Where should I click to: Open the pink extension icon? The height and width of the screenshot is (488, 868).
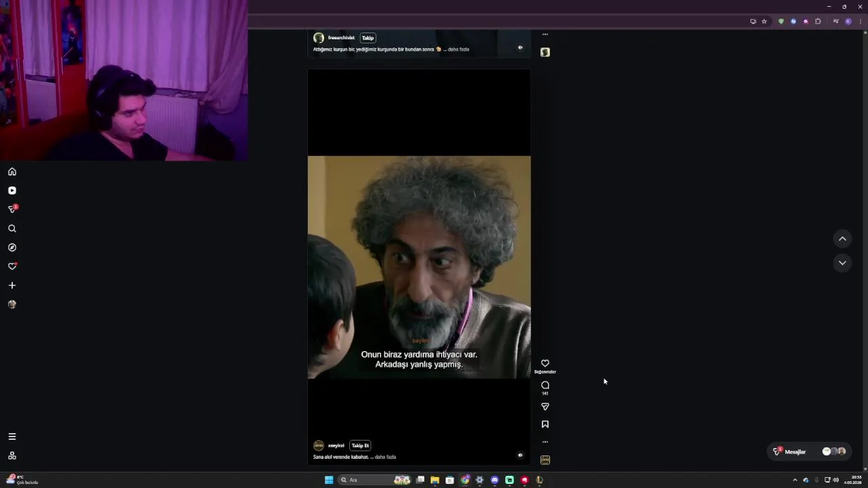coord(806,21)
